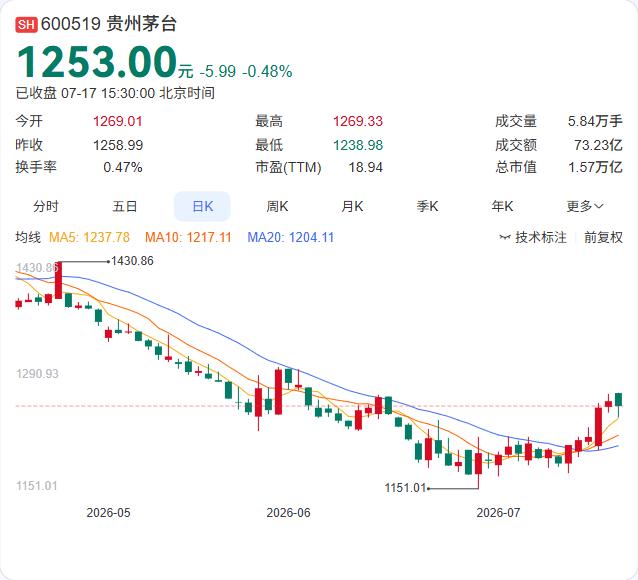Click the 总市值 value 1.57万亿

[595, 167]
